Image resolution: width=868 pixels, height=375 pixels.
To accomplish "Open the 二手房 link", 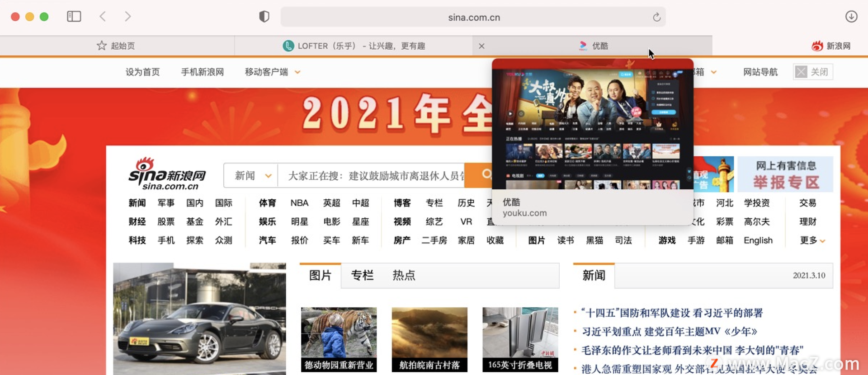I will pos(434,240).
